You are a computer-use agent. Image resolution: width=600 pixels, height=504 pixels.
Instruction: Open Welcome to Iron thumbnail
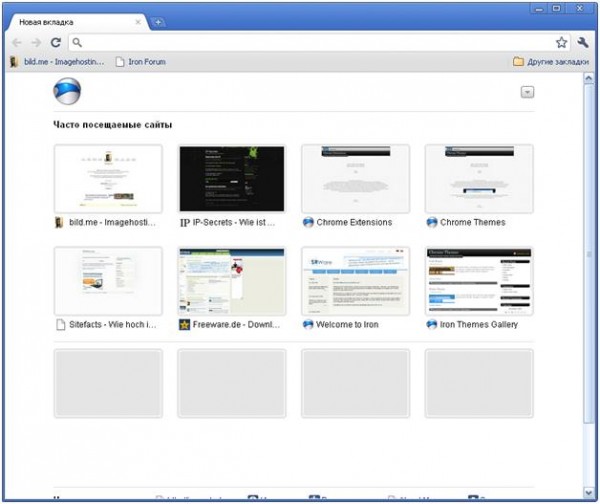(355, 281)
